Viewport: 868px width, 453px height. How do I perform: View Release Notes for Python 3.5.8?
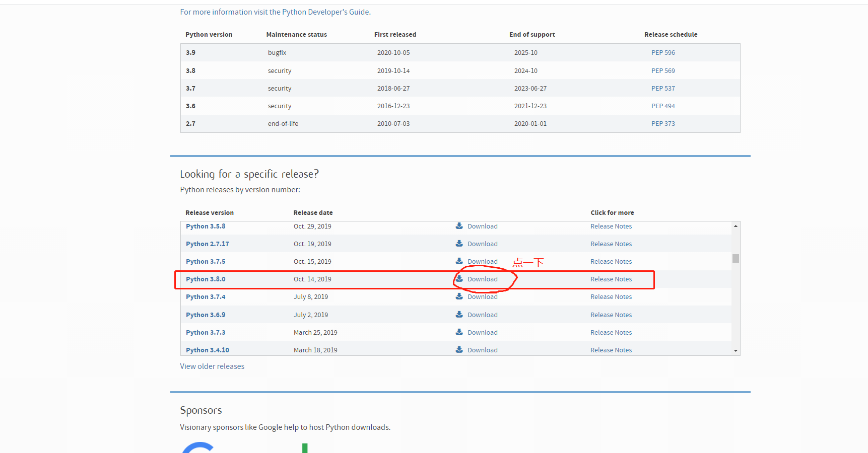pos(611,226)
